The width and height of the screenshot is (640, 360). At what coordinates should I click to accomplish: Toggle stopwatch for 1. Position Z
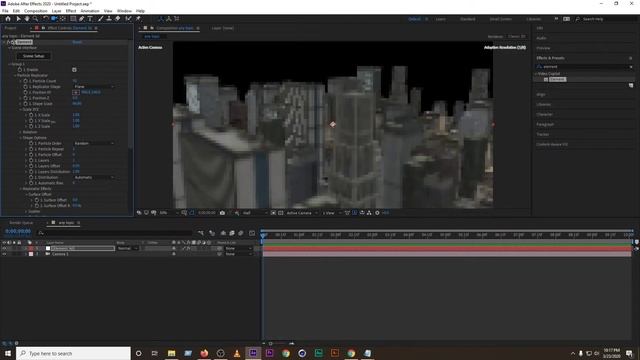click(x=25, y=98)
